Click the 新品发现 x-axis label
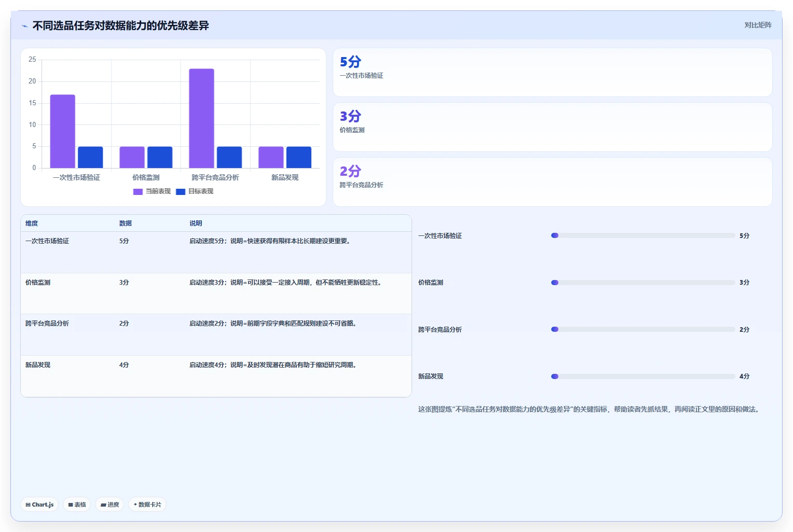The height and width of the screenshot is (532, 793). 285,177
